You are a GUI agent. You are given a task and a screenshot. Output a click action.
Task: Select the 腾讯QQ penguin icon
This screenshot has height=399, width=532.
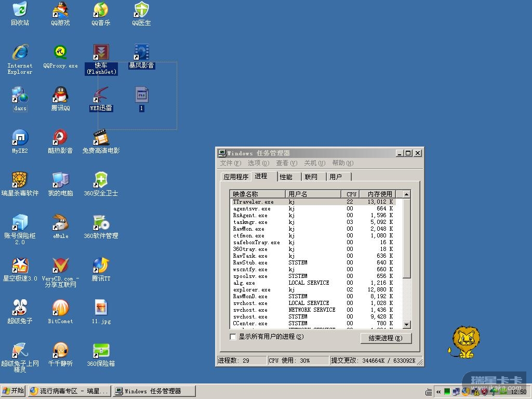[60, 95]
